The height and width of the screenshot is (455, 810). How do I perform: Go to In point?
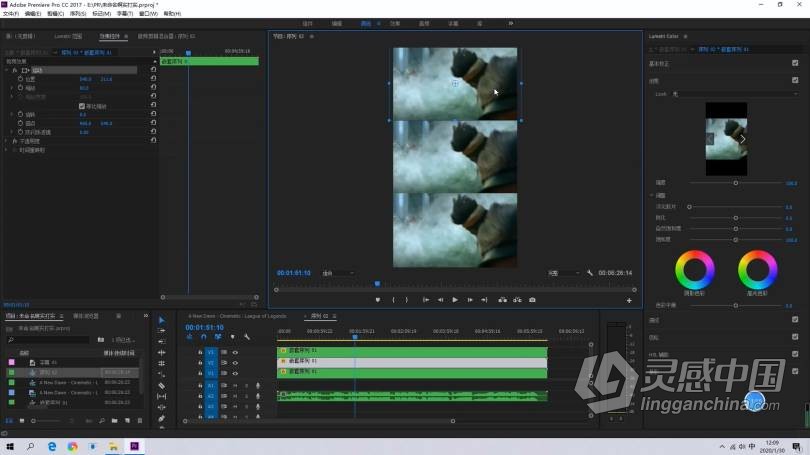point(426,300)
